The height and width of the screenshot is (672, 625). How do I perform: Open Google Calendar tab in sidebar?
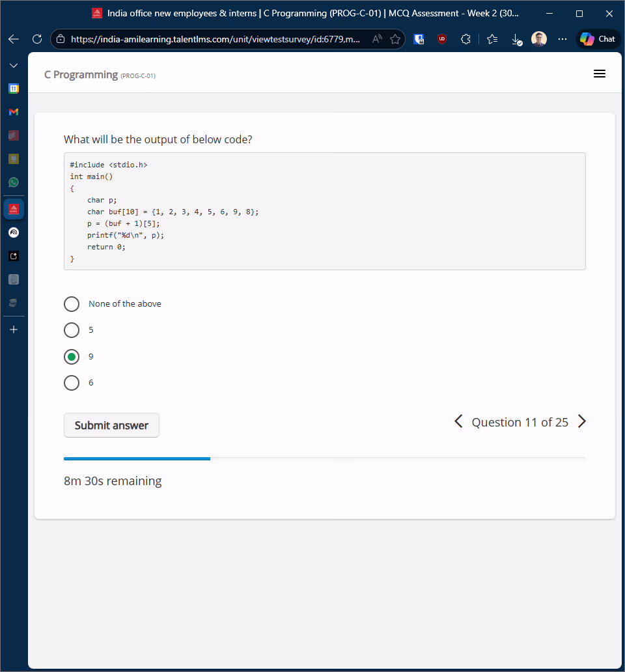(14, 89)
